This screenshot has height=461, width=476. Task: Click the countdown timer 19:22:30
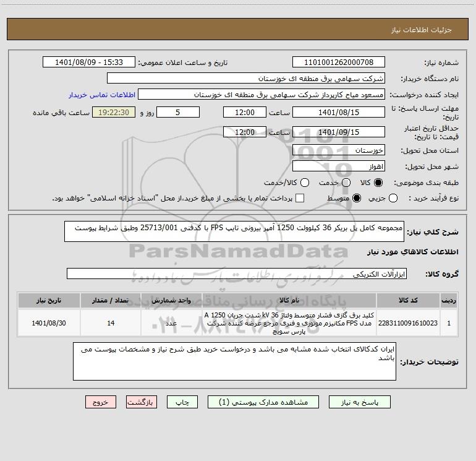(x=114, y=112)
